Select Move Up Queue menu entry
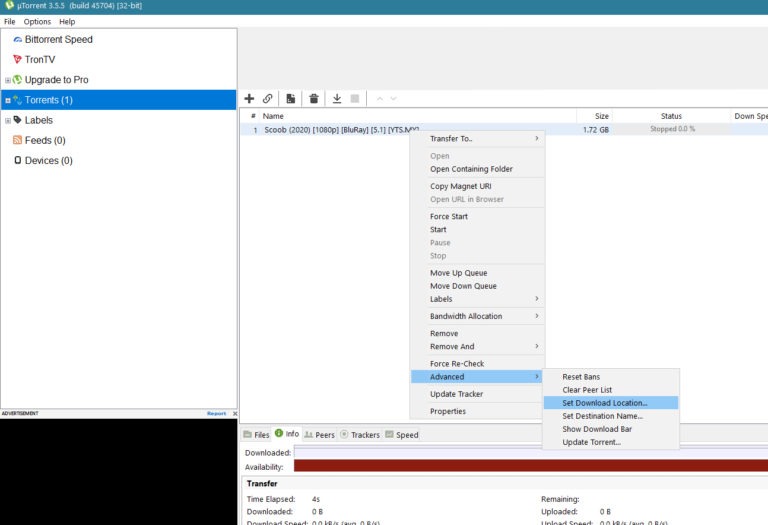768x525 pixels. pos(478,273)
